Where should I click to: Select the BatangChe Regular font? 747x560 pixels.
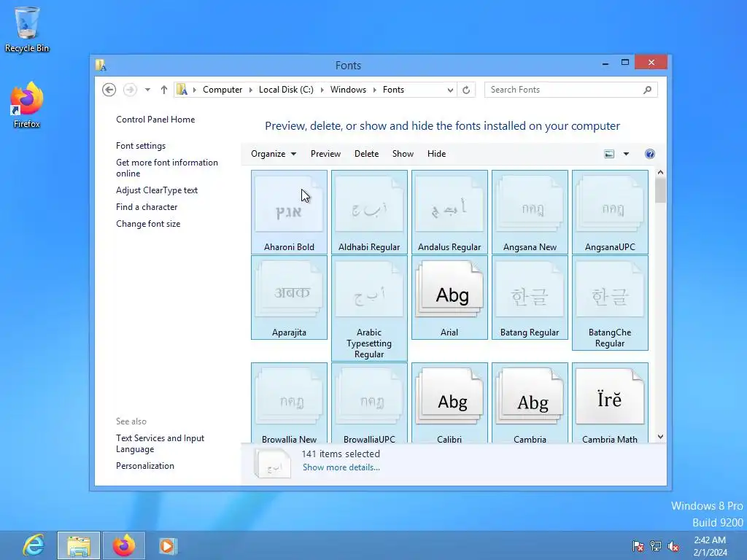click(x=610, y=303)
